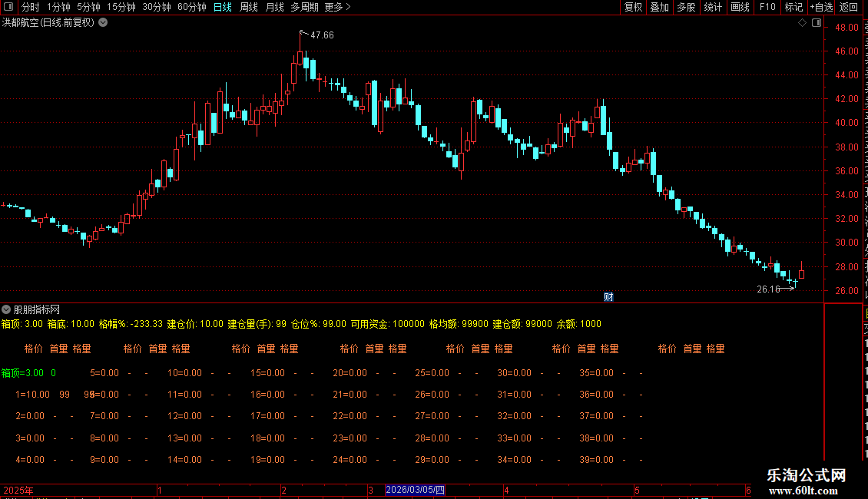This screenshot has height=499, width=868.
Task: Click the 叠加 overlay button
Action: pyautogui.click(x=659, y=7)
